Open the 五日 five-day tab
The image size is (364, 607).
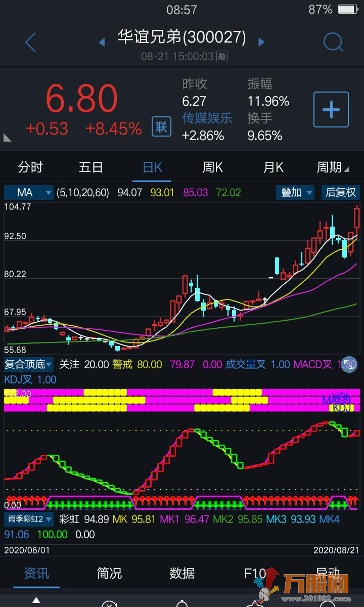(91, 167)
